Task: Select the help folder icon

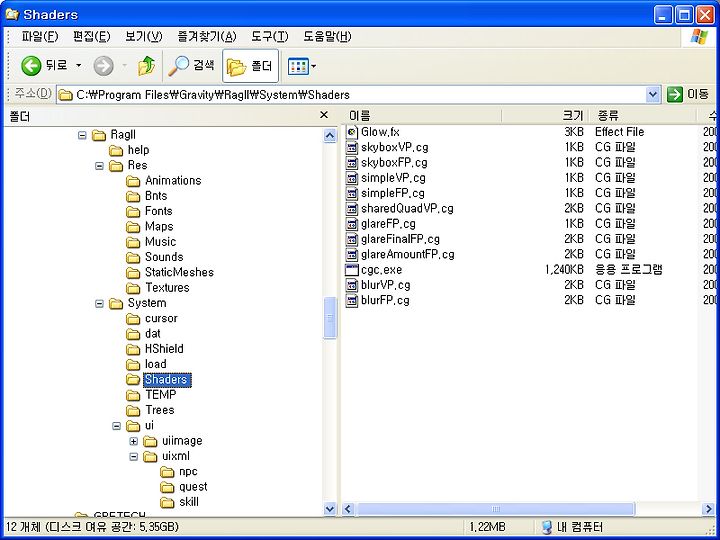Action: 116,150
